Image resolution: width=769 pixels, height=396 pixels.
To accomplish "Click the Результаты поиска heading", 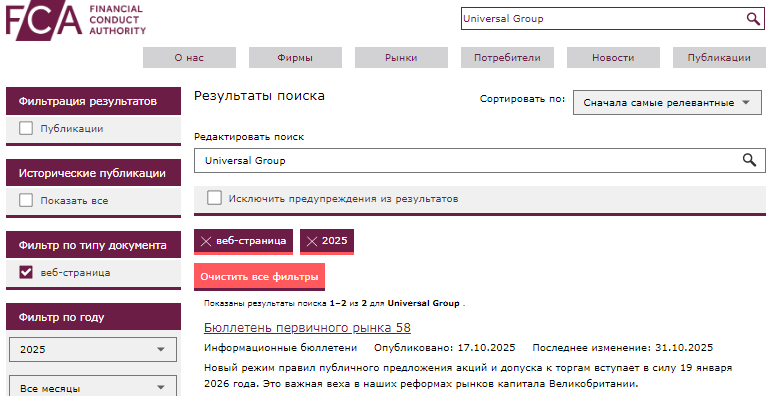I will click(259, 96).
